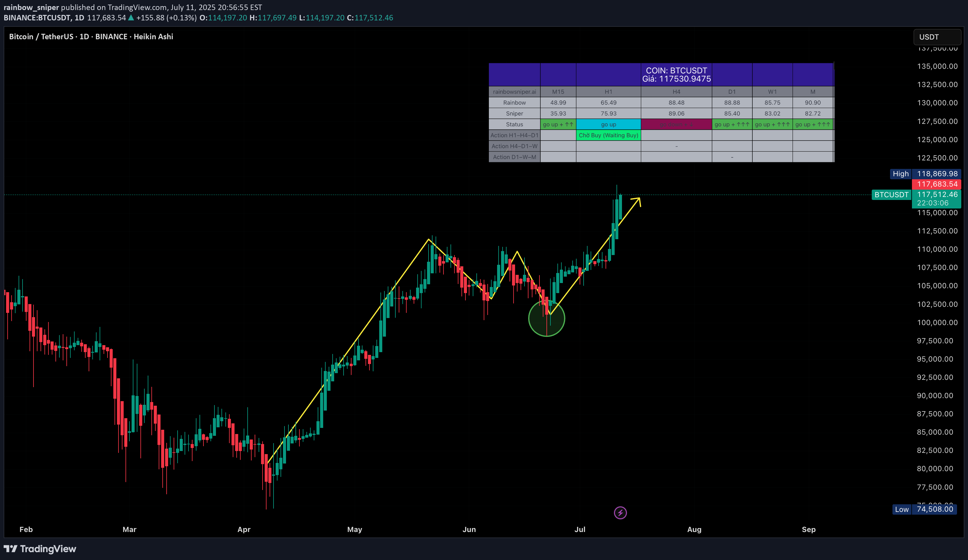Click the 135,000.00 price axis label
This screenshot has height=560, width=968.
tap(937, 66)
